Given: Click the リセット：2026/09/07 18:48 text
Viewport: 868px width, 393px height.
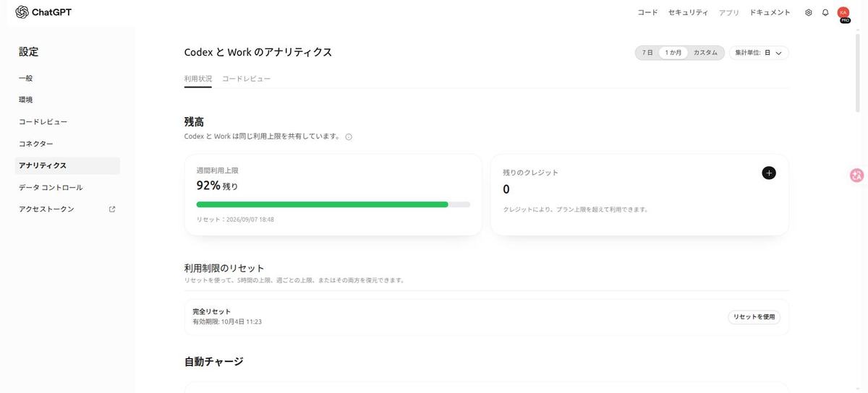Looking at the screenshot, I should coord(235,219).
